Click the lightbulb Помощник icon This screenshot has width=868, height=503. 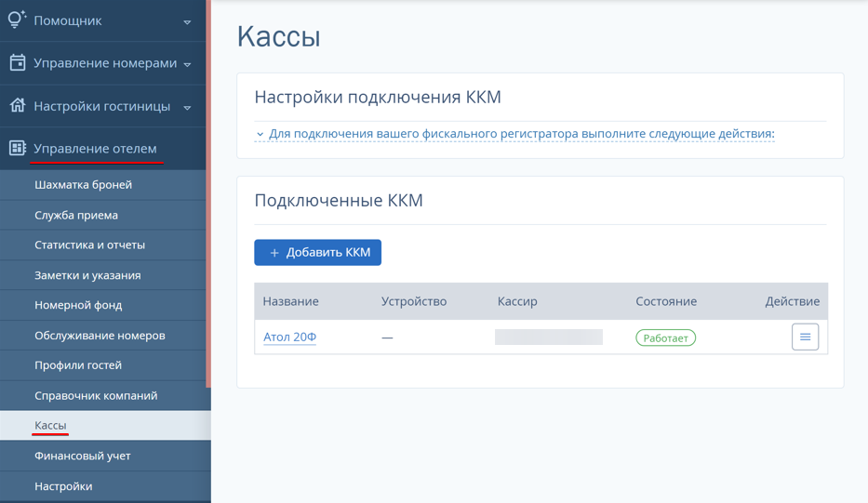coord(17,20)
